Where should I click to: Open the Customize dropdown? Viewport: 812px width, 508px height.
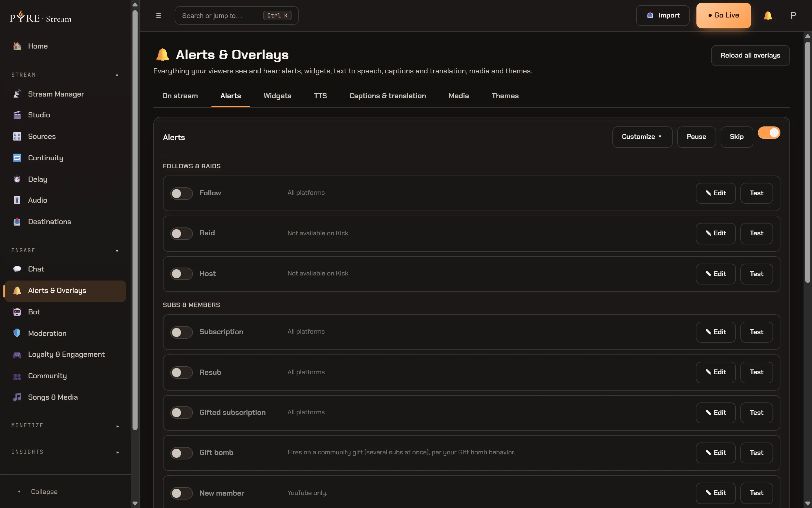[642, 137]
